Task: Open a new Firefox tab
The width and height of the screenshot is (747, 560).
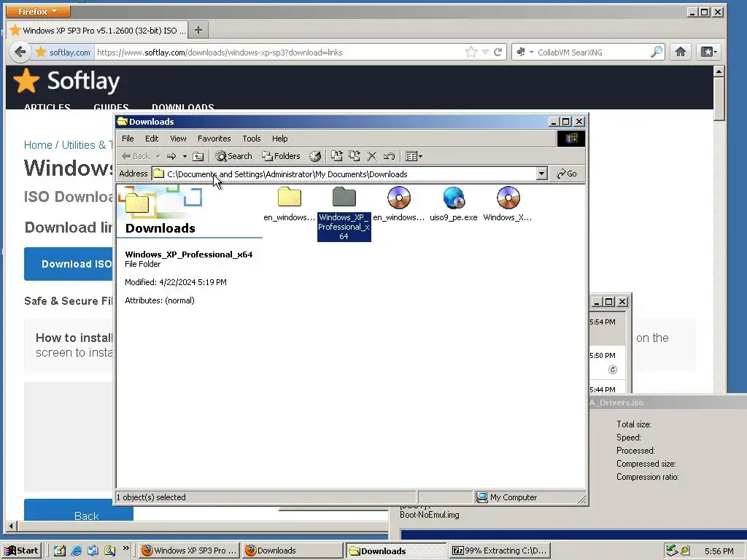Action: click(x=198, y=30)
